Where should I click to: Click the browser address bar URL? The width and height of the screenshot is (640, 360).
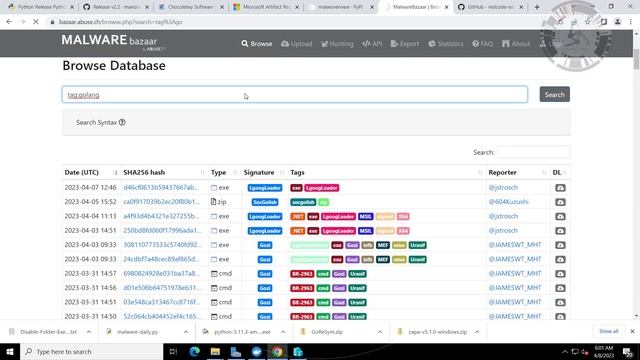point(120,22)
